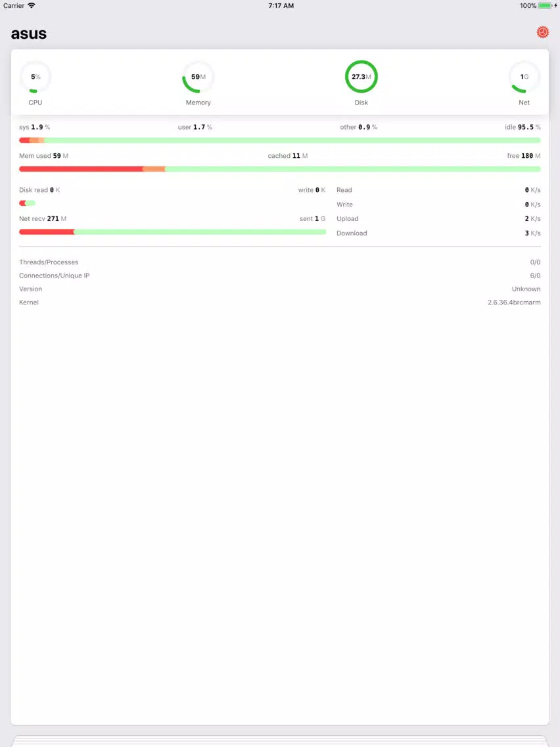The height and width of the screenshot is (747, 560).
Task: Click the Upload row label
Action: (x=348, y=219)
